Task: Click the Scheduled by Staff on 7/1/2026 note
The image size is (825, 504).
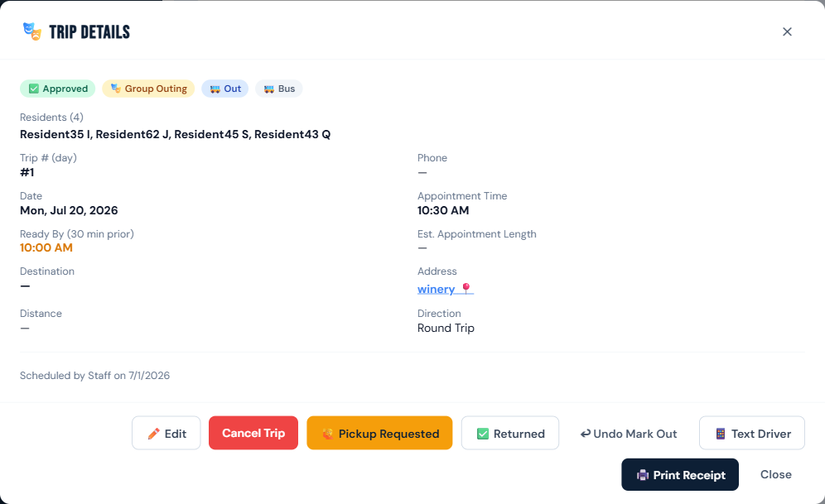Action: [x=94, y=376]
